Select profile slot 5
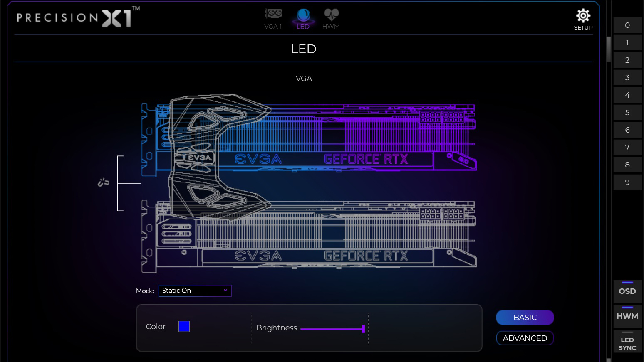 coord(627,113)
